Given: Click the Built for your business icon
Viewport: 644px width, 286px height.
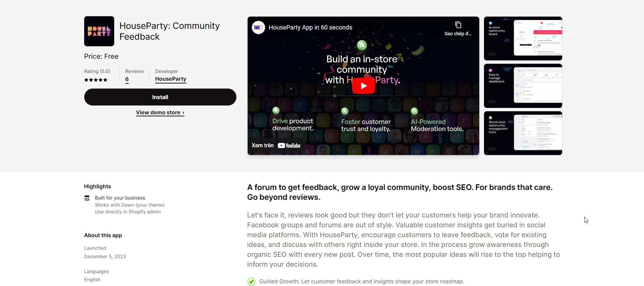Looking at the screenshot, I should 87,198.
